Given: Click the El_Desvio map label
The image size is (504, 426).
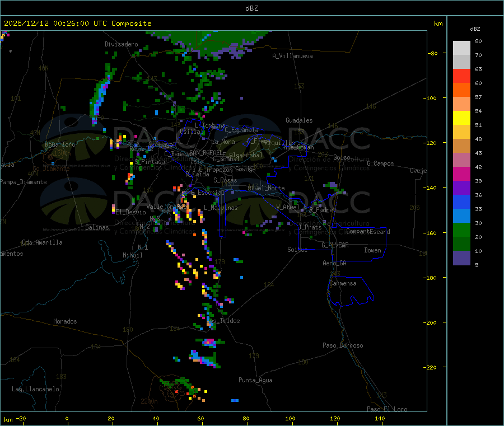Looking at the screenshot, I should 131,212.
